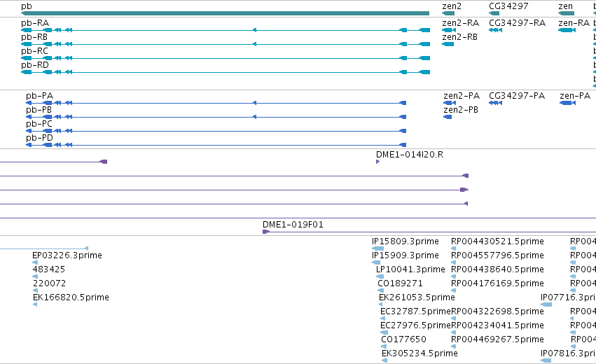The image size is (596, 364).
Task: Click the RP004234041.5prime EST label
Action: (x=497, y=325)
